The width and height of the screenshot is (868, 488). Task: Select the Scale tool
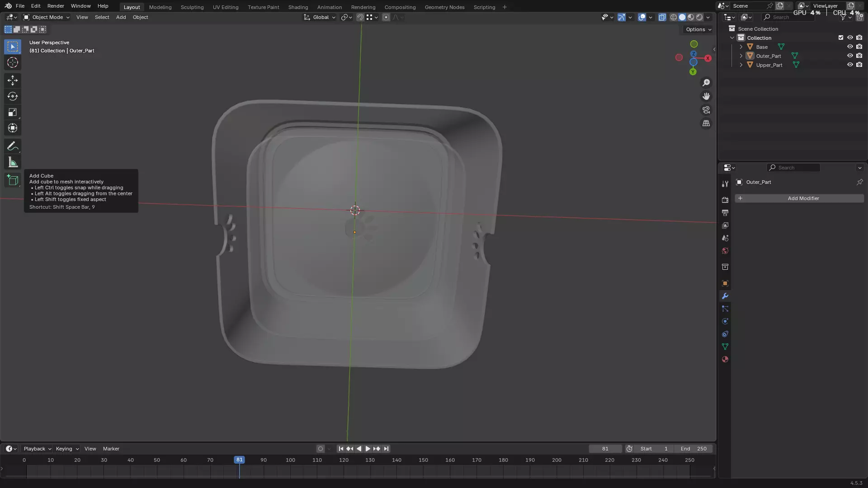(x=13, y=113)
